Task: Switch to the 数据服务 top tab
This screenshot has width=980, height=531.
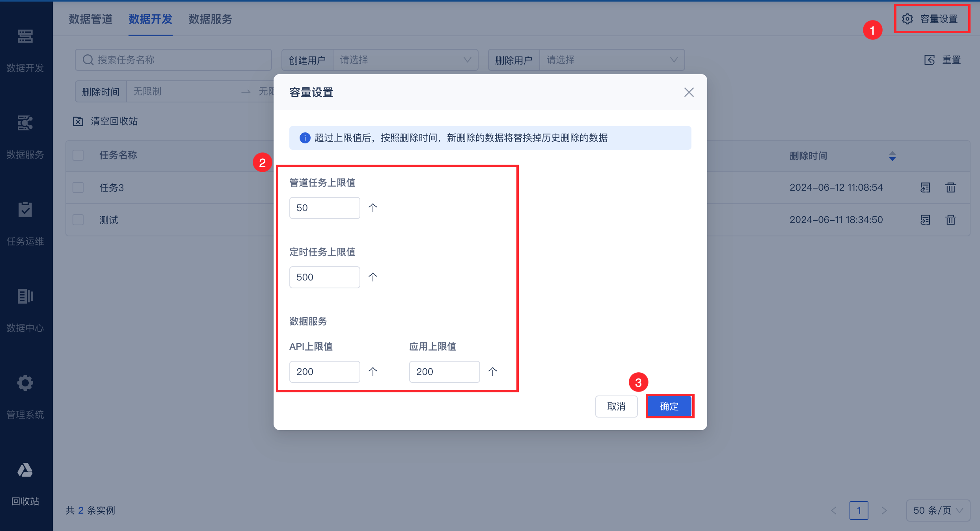Action: (x=210, y=19)
